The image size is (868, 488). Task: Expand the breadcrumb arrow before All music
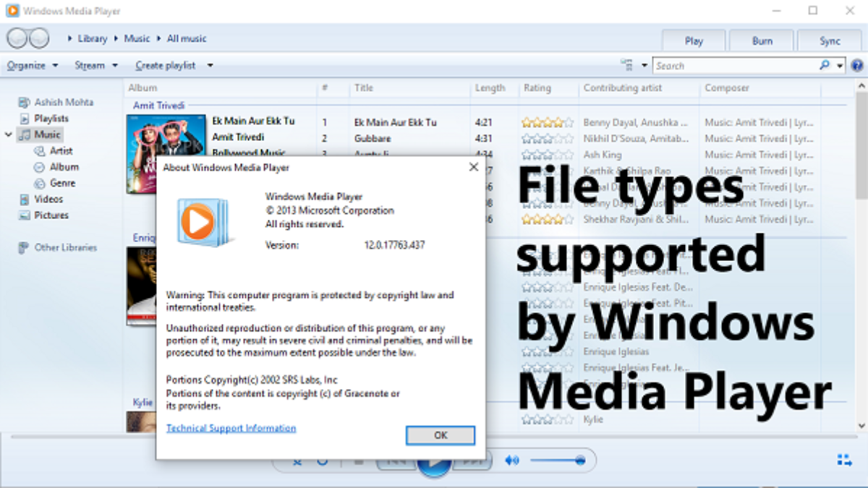160,38
